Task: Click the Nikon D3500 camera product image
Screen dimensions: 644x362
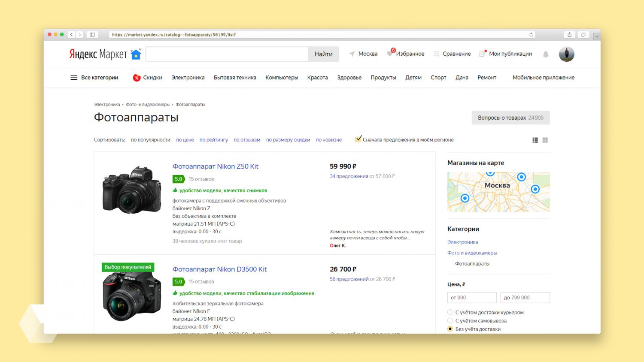Action: 132,296
